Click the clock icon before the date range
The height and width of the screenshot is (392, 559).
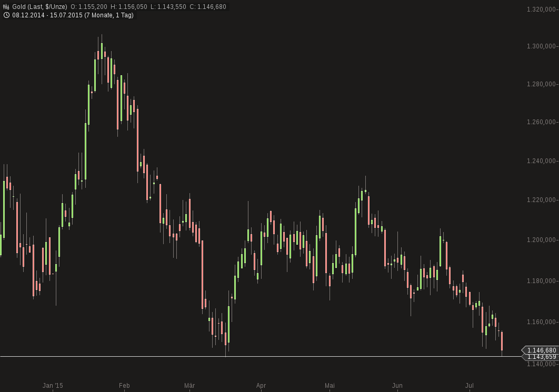6,15
